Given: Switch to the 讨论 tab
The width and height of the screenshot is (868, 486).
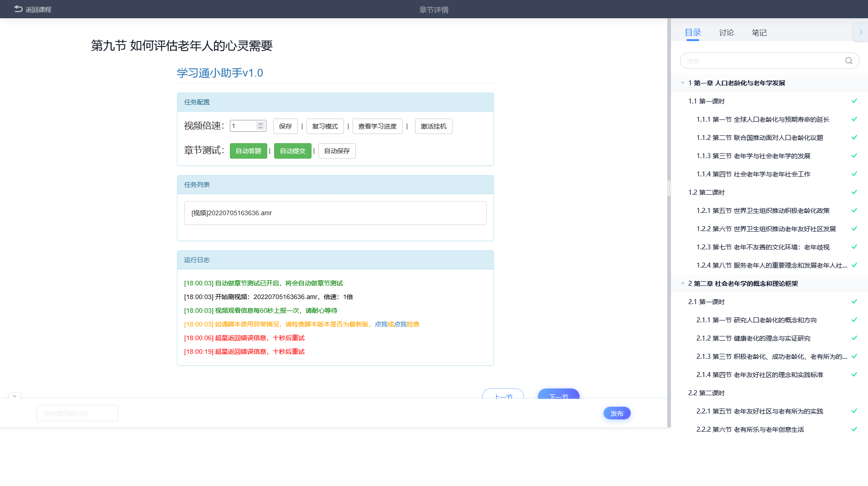Looking at the screenshot, I should click(726, 32).
